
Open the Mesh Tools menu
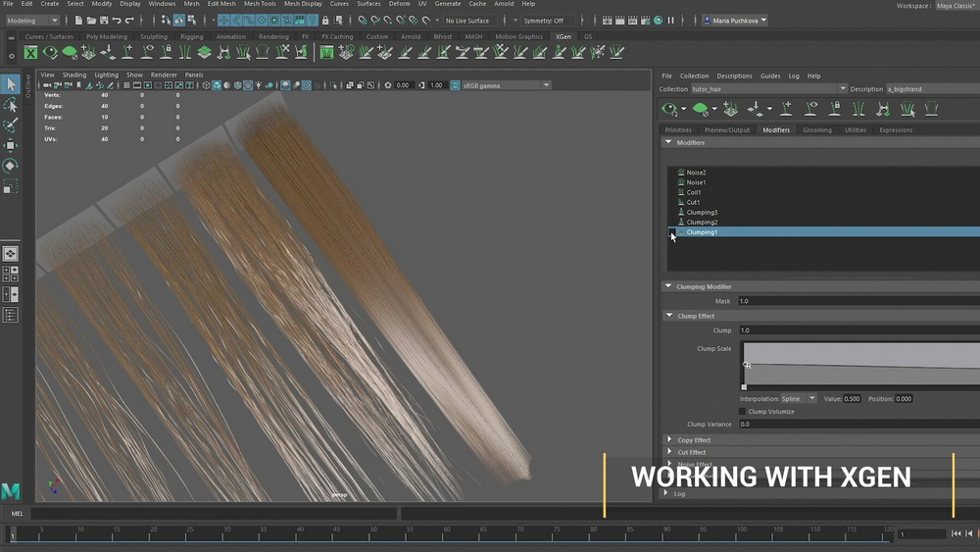pyautogui.click(x=260, y=4)
